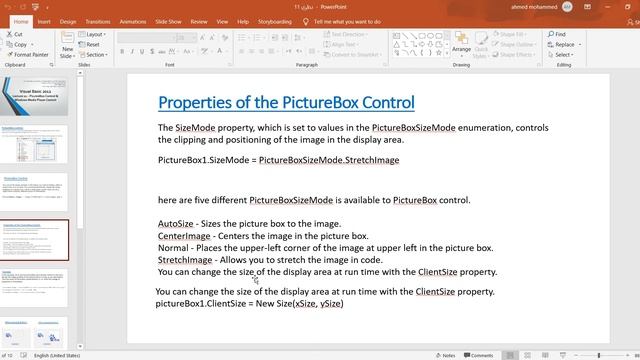This screenshot has width=640, height=360.
Task: Toggle Align Left paragraph
Action: [242, 51]
